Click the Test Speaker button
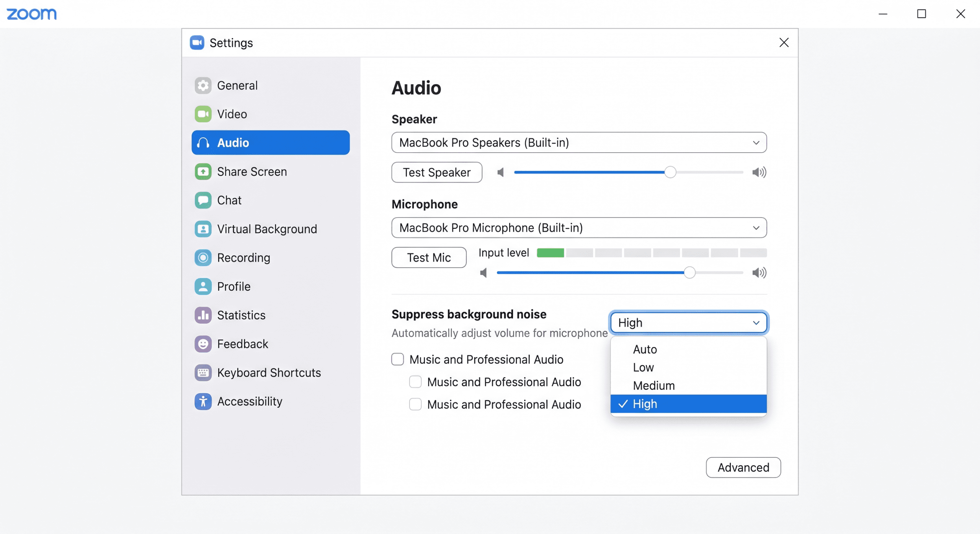This screenshot has height=534, width=980. [437, 173]
